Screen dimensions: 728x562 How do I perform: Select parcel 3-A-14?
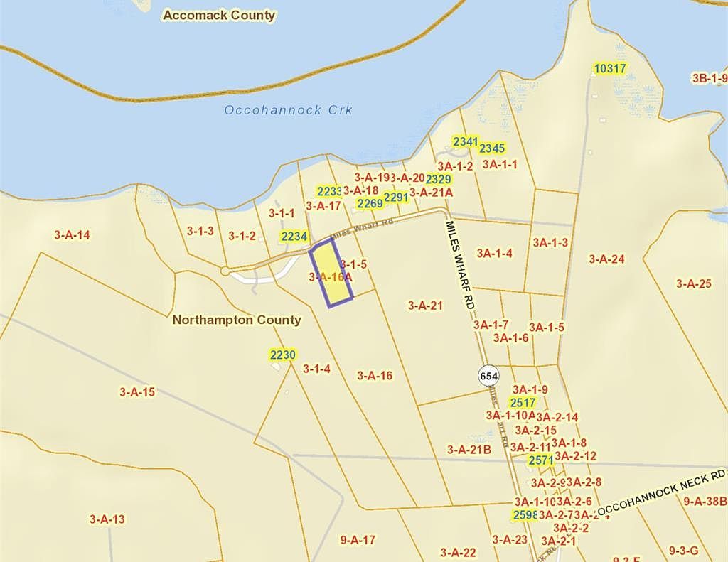(72, 234)
